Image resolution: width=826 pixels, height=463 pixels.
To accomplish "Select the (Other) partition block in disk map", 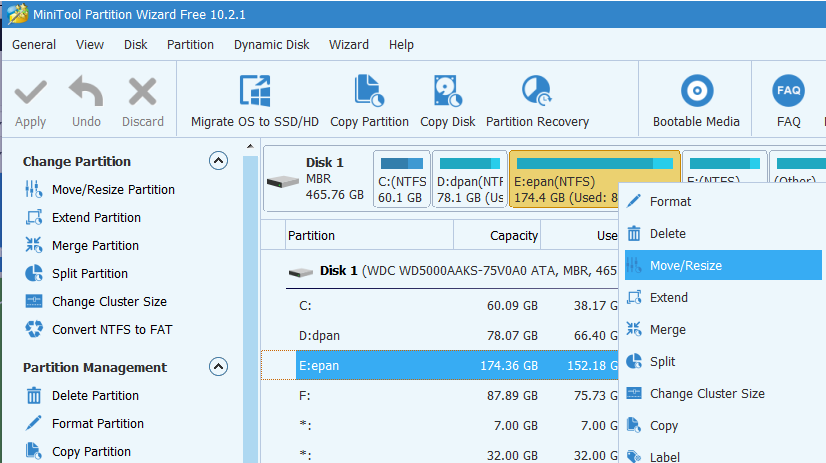I will pyautogui.click(x=798, y=166).
